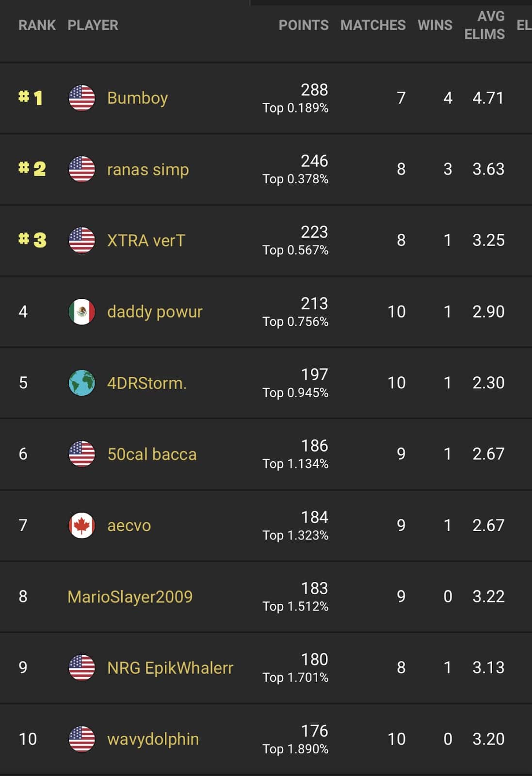Select the US flag next to wavydolphin
Viewport: 532px width, 776px height.
click(x=81, y=738)
